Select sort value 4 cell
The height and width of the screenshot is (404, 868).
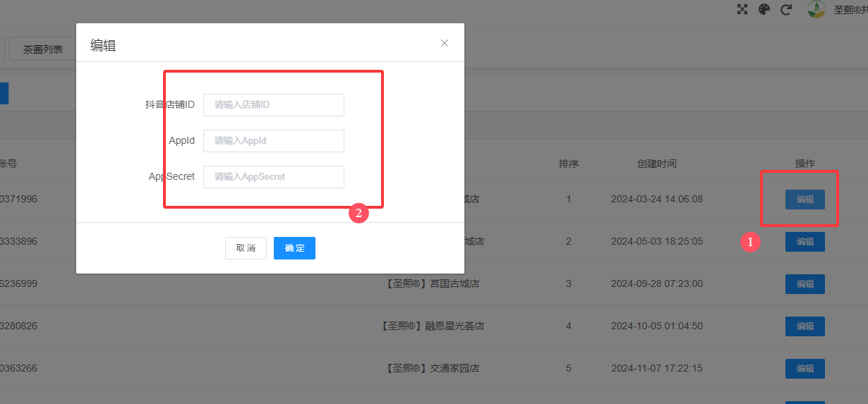click(x=569, y=326)
